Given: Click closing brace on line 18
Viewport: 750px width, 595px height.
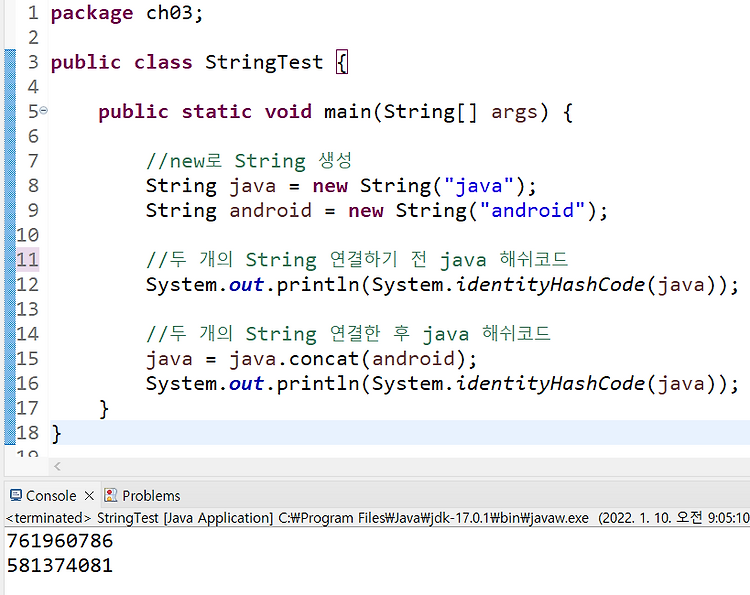Looking at the screenshot, I should coord(56,433).
